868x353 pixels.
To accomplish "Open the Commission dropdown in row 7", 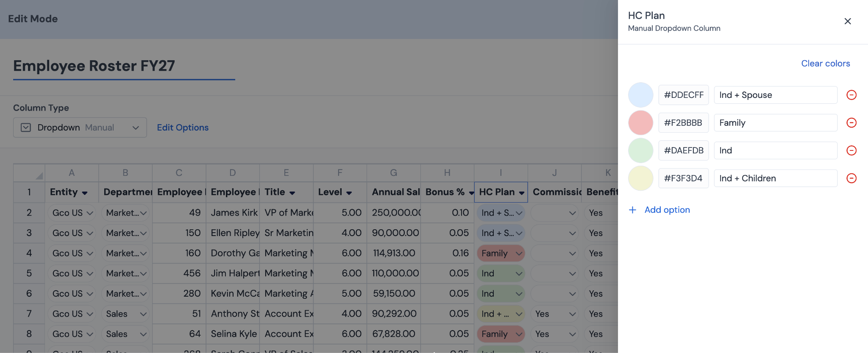I will 554,314.
